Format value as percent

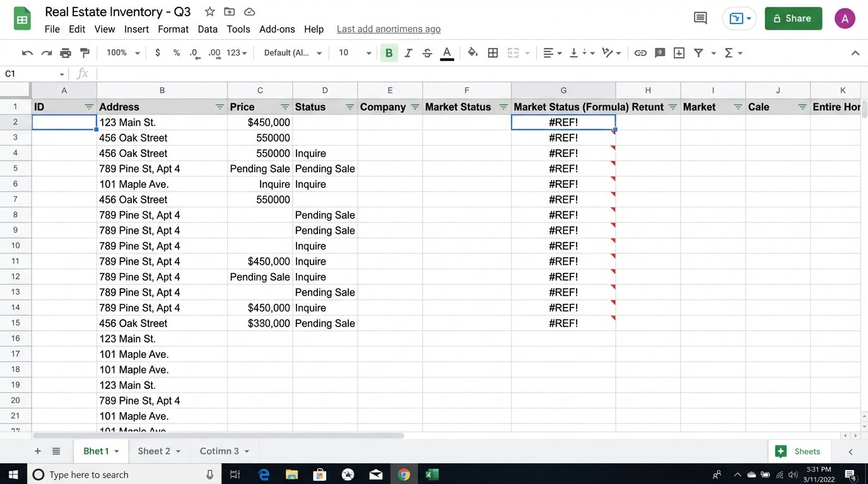(176, 52)
